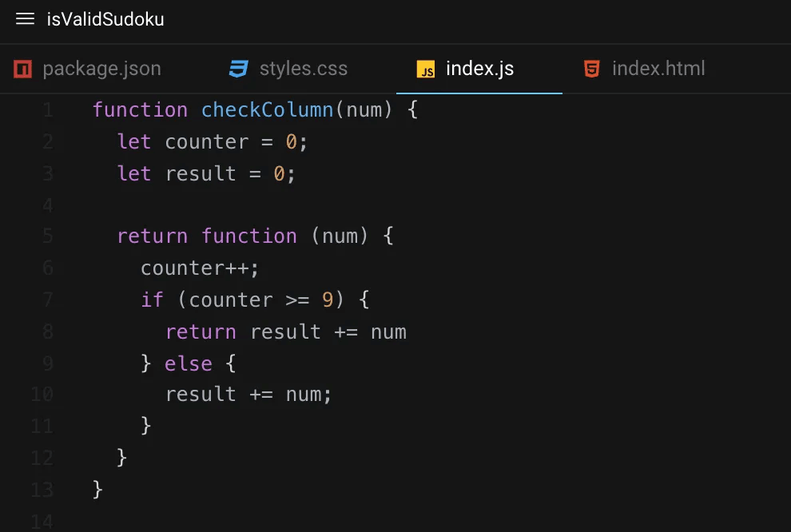
Task: Switch to the styles.css tab
Action: (x=304, y=69)
